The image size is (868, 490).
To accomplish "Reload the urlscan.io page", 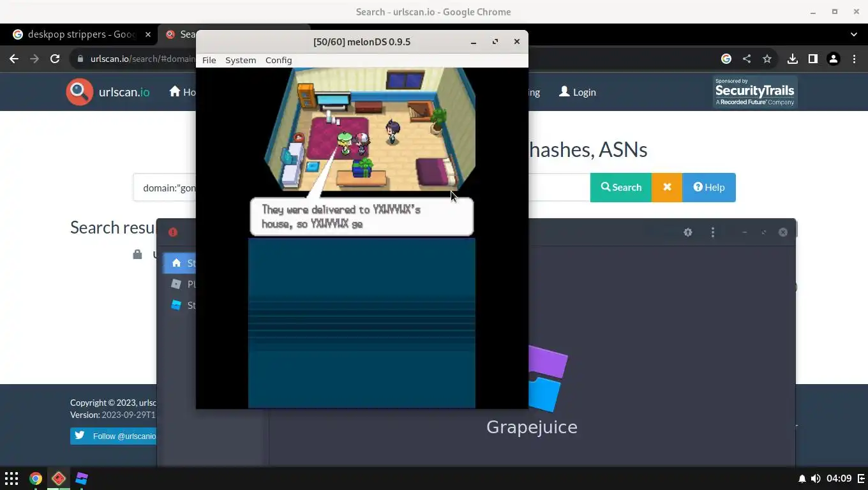I will pyautogui.click(x=55, y=59).
